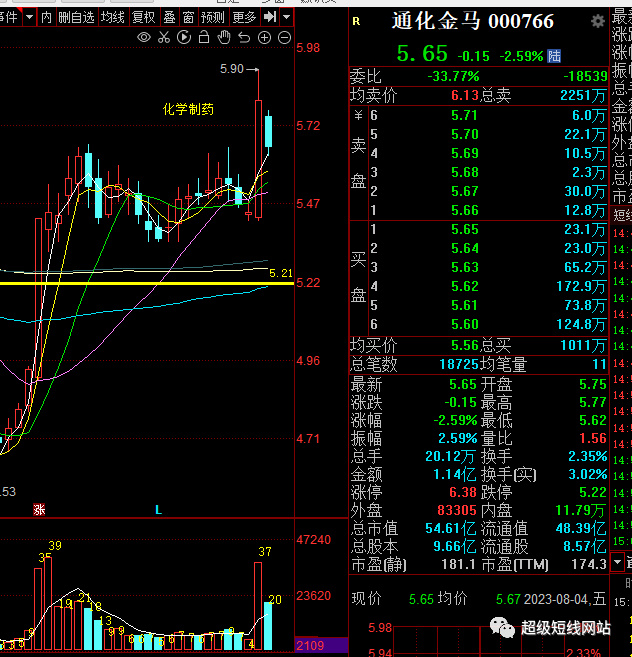This screenshot has height=657, width=632.
Task: Click the 5.21 price line label
Action: click(281, 273)
